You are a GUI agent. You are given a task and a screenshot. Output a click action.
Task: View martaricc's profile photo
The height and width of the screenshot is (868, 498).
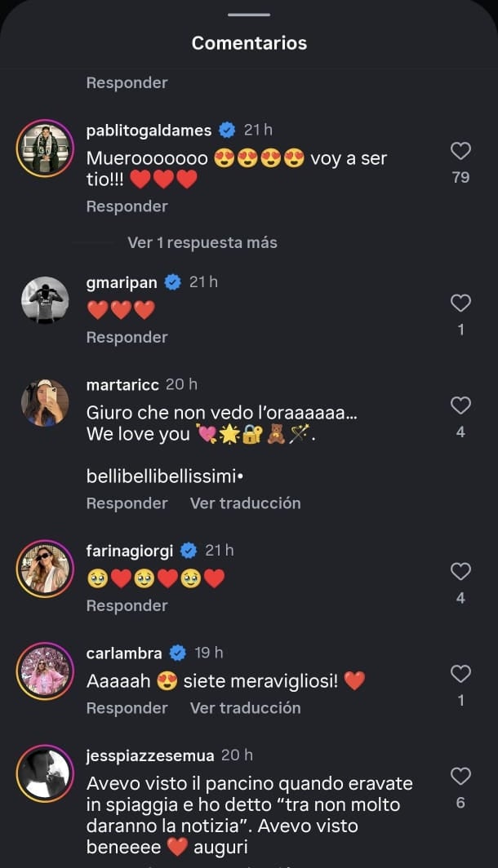(45, 402)
